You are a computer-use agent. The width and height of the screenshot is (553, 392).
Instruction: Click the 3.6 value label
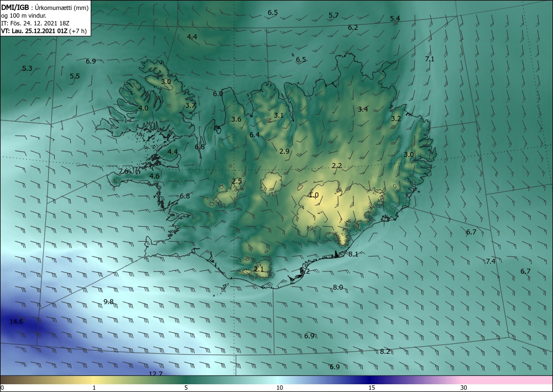click(x=236, y=119)
